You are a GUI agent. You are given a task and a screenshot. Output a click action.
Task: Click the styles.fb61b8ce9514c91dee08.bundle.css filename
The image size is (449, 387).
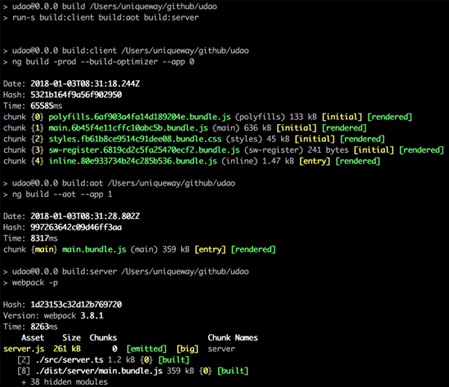135,139
